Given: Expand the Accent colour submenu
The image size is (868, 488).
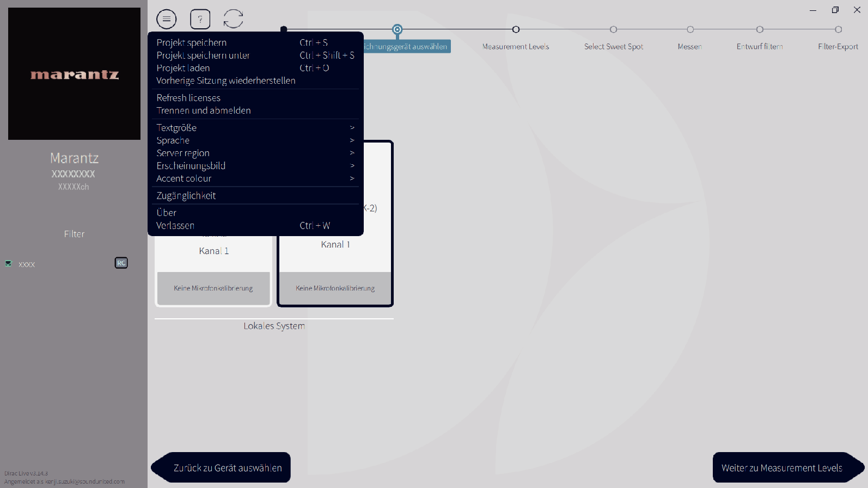Looking at the screenshot, I should coord(255,178).
